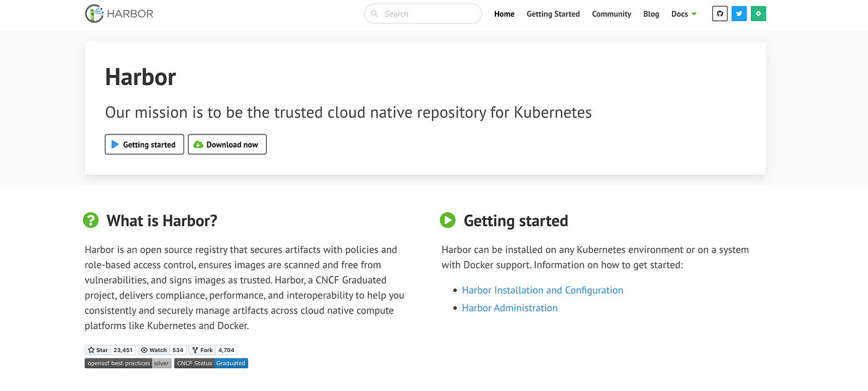Image resolution: width=868 pixels, height=391 pixels.
Task: Open the Community nav item
Action: (x=611, y=14)
